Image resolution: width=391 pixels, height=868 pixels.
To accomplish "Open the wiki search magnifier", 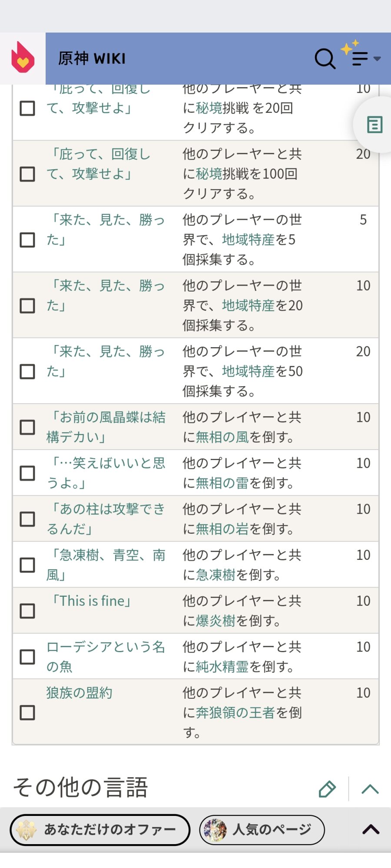I will [325, 59].
